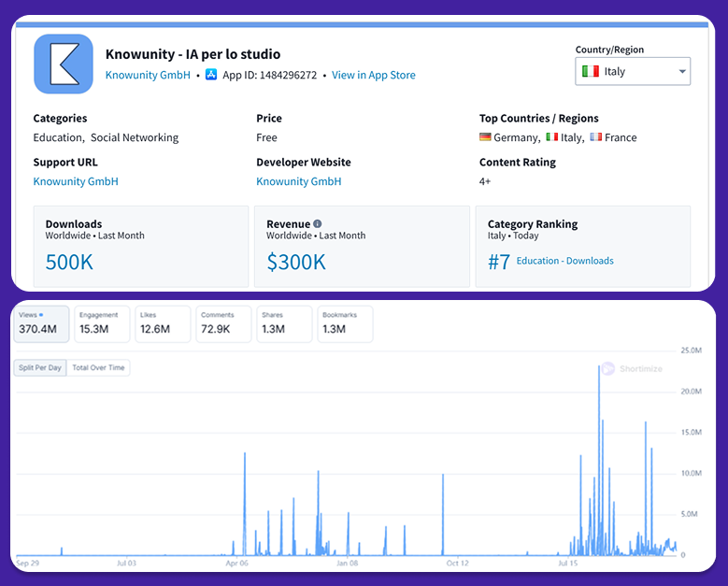Open the Knowunity GmbH Support URL link
The height and width of the screenshot is (586, 728).
pyautogui.click(x=76, y=181)
